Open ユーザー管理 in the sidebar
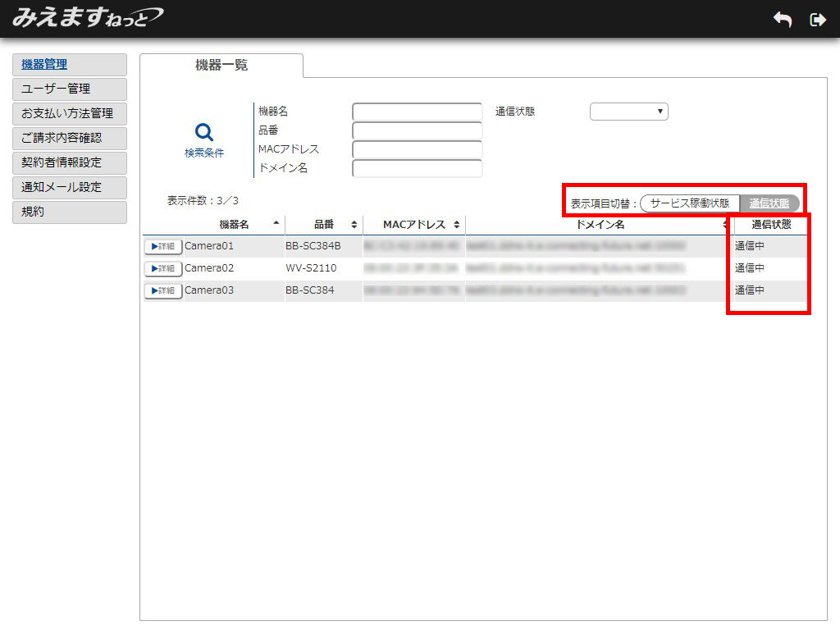Viewport: 840px width, 630px height. point(69,89)
